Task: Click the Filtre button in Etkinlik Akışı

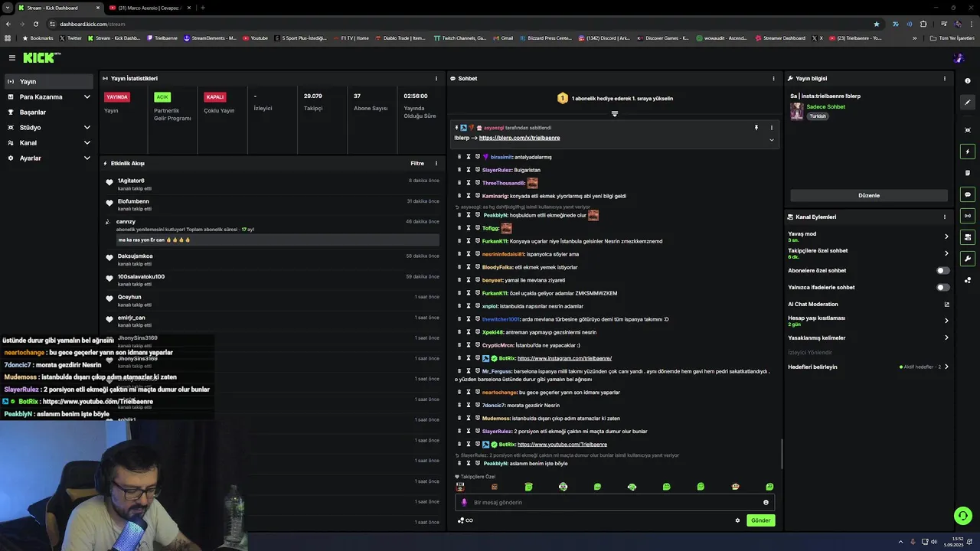Action: (417, 163)
